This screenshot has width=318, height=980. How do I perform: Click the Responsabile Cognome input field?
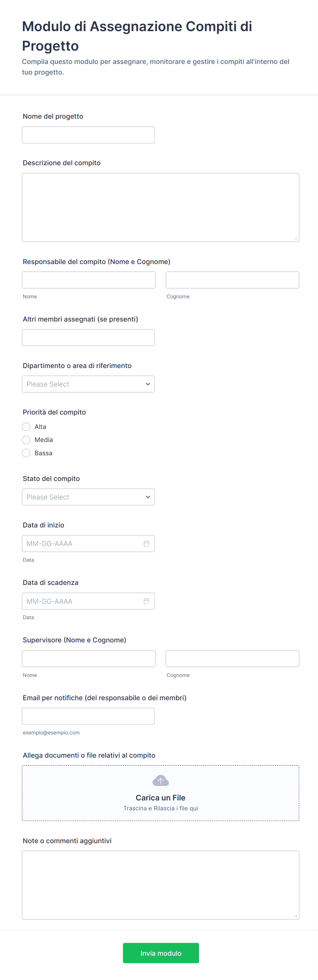coord(232,280)
